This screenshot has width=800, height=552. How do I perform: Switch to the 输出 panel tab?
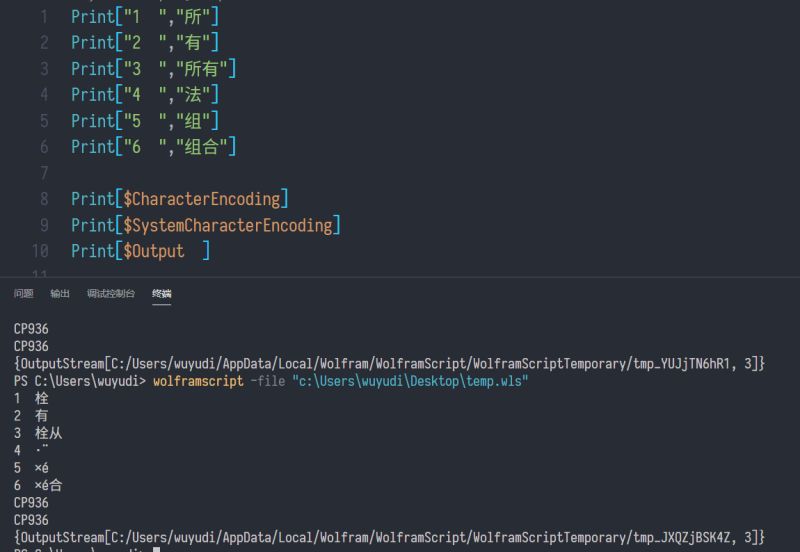click(60, 293)
